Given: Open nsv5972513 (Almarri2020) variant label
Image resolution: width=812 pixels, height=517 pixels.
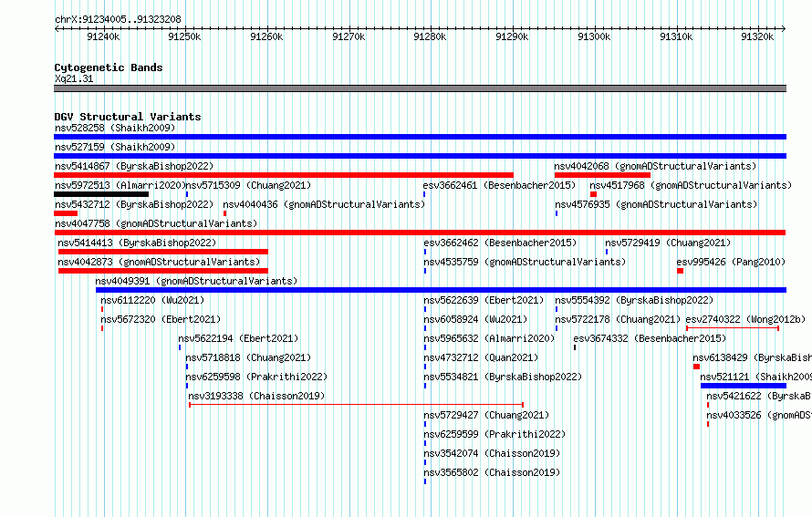Looking at the screenshot, I should click(x=120, y=185).
